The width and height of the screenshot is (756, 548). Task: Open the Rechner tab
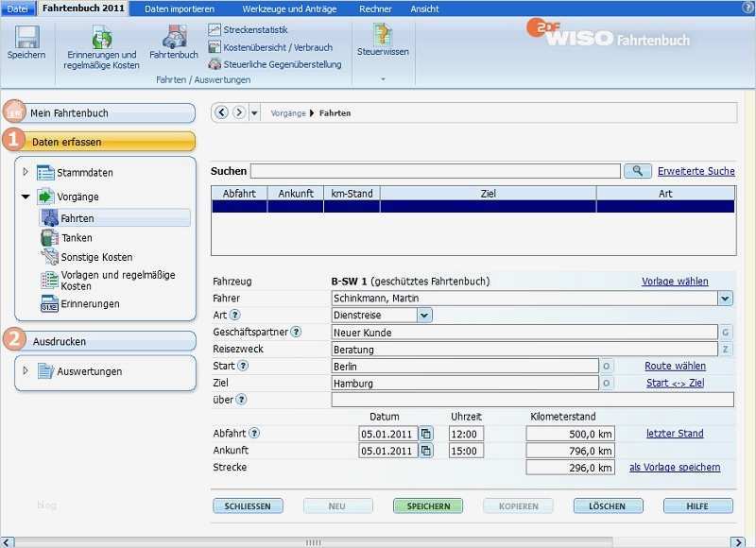pyautogui.click(x=375, y=9)
